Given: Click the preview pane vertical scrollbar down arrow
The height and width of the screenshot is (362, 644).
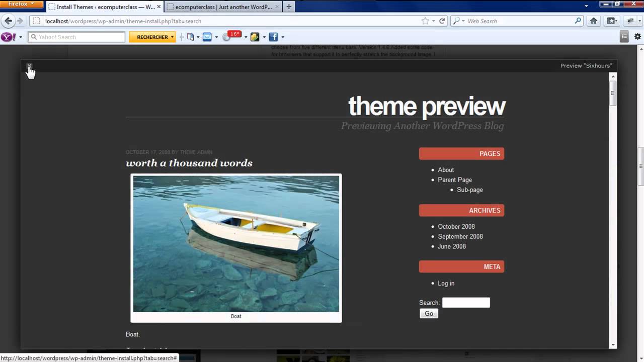Looking at the screenshot, I should [x=613, y=345].
